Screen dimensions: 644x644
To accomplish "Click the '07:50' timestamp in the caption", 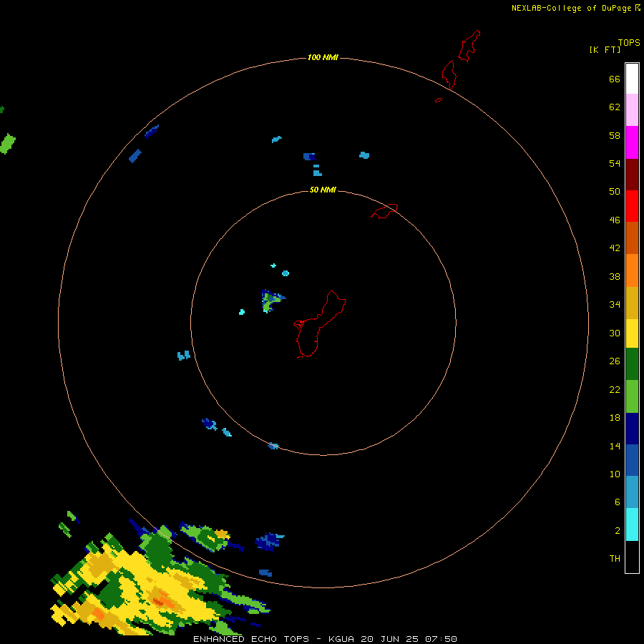I will point(441,639).
